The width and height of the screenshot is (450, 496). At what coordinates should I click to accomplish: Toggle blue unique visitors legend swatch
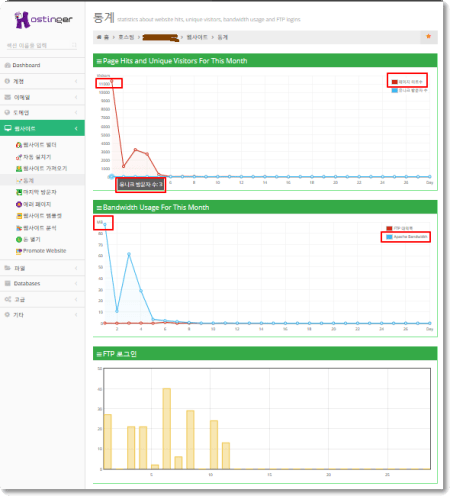click(395, 91)
